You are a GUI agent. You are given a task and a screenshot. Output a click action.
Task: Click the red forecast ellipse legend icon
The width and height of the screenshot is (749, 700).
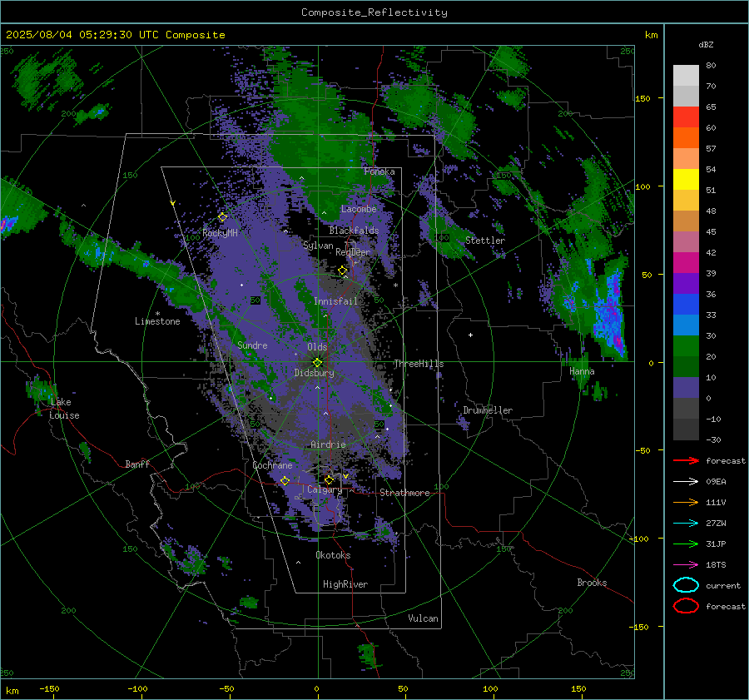(x=686, y=606)
